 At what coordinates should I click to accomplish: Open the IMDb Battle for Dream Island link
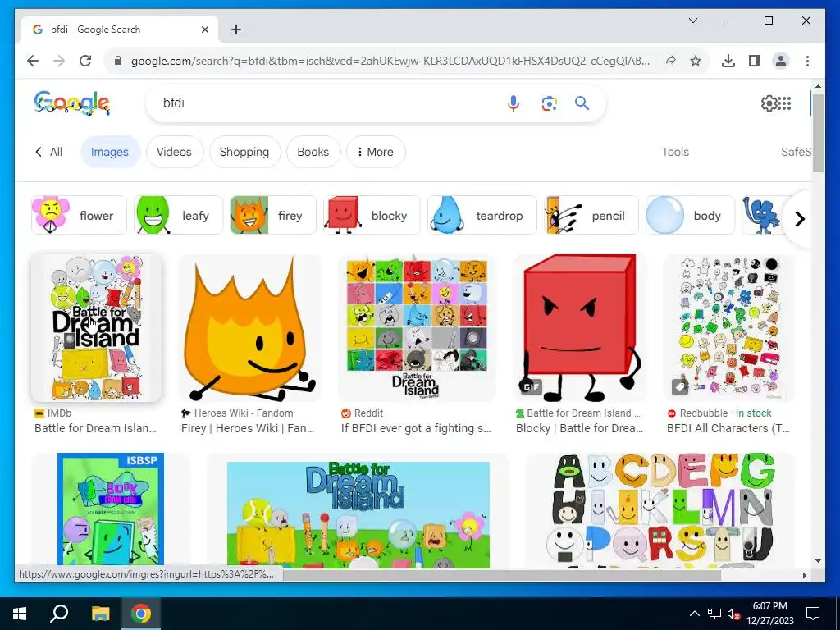95,428
